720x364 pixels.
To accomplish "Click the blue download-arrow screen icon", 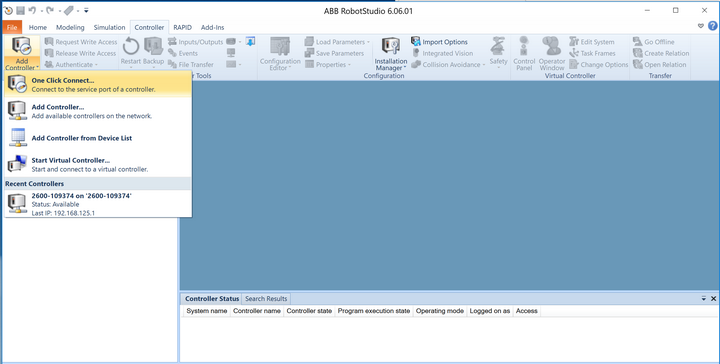I will pos(250,41).
